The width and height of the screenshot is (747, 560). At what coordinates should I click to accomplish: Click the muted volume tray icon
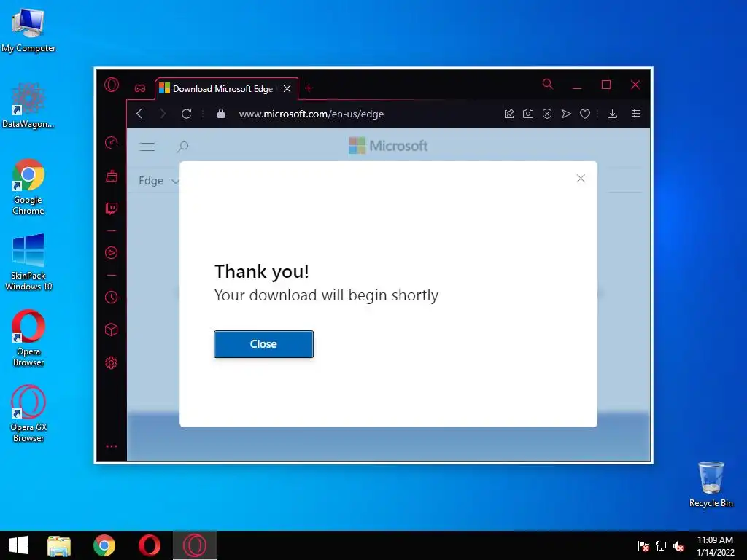click(x=678, y=546)
